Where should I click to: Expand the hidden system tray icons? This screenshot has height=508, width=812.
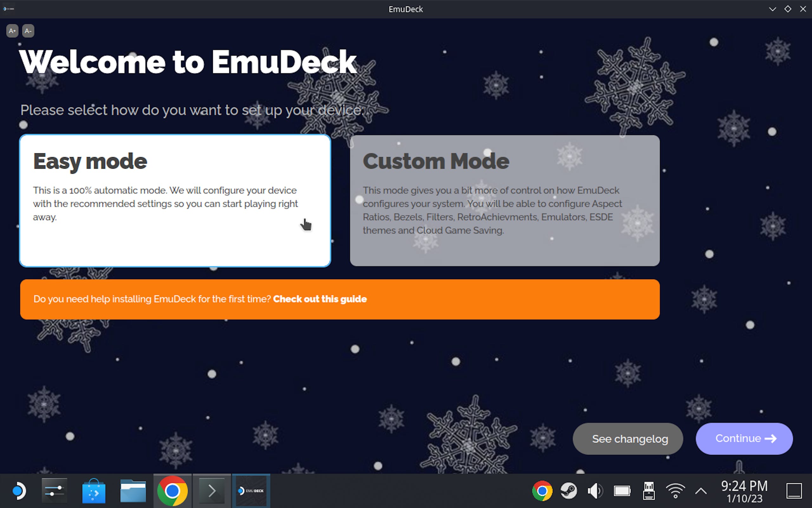[x=701, y=491]
